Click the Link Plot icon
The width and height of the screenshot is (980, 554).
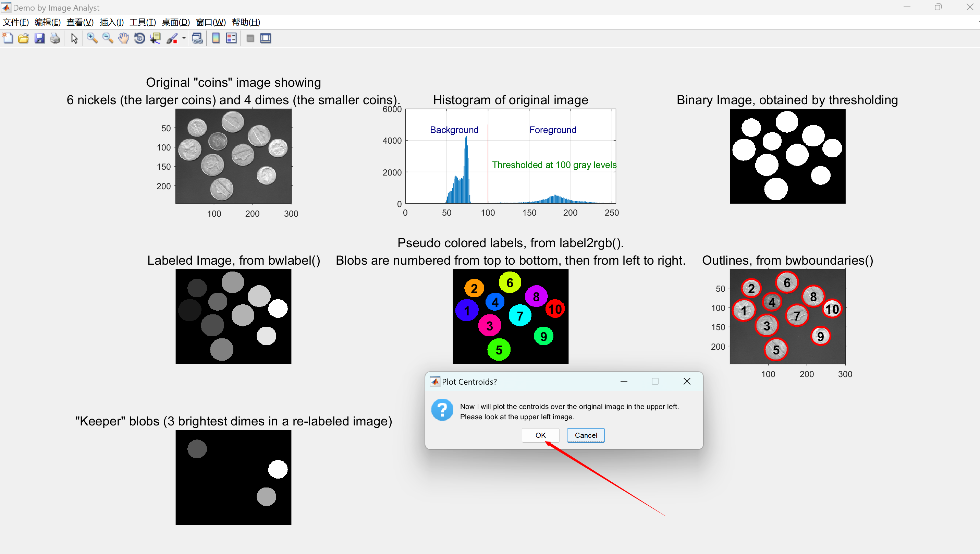tap(197, 38)
